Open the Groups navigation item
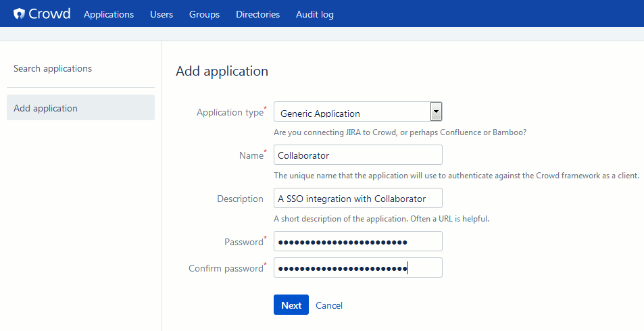The width and height of the screenshot is (644, 331). 204,14
